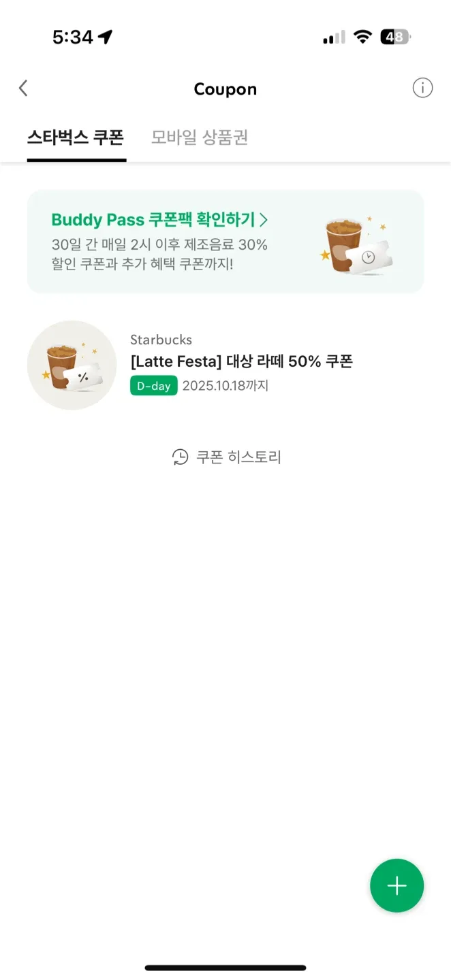The width and height of the screenshot is (451, 980).
Task: Tap the green D-day badge
Action: pyautogui.click(x=153, y=386)
